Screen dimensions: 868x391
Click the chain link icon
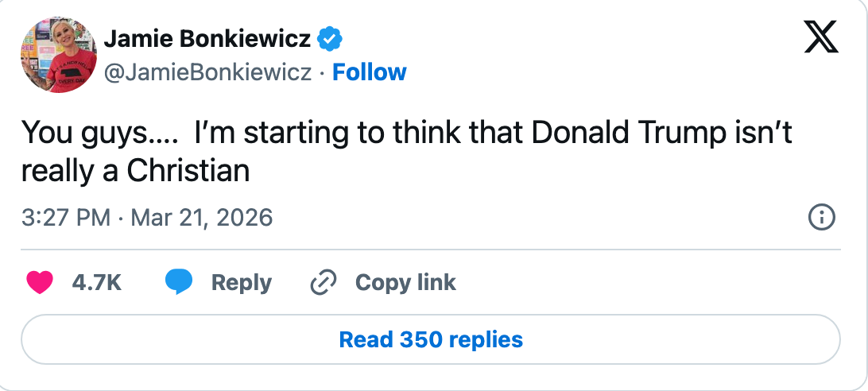[324, 282]
